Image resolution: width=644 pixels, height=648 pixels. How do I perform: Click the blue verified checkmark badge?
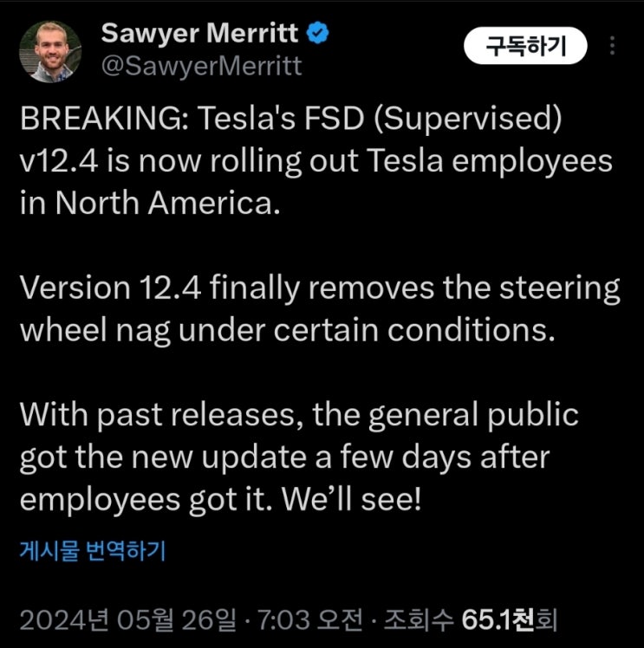319,34
